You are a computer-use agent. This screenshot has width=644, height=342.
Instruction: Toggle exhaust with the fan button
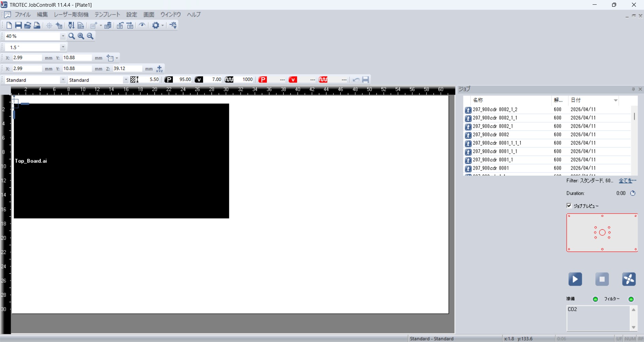629,279
